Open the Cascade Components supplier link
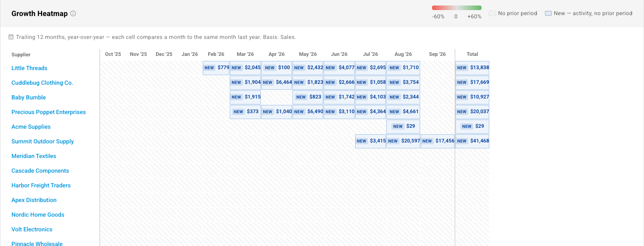Viewport: 644px width, 246px height. (40, 171)
